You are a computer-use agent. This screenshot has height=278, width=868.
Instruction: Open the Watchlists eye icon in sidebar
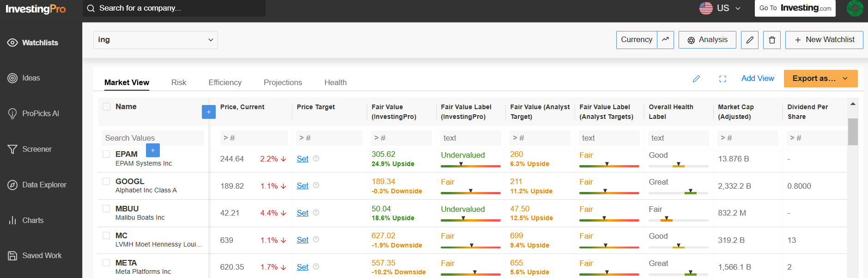point(12,43)
